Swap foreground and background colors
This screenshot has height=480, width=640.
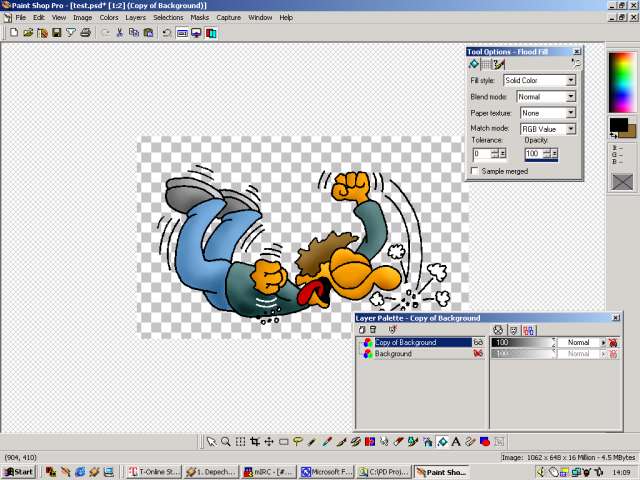[x=613, y=135]
